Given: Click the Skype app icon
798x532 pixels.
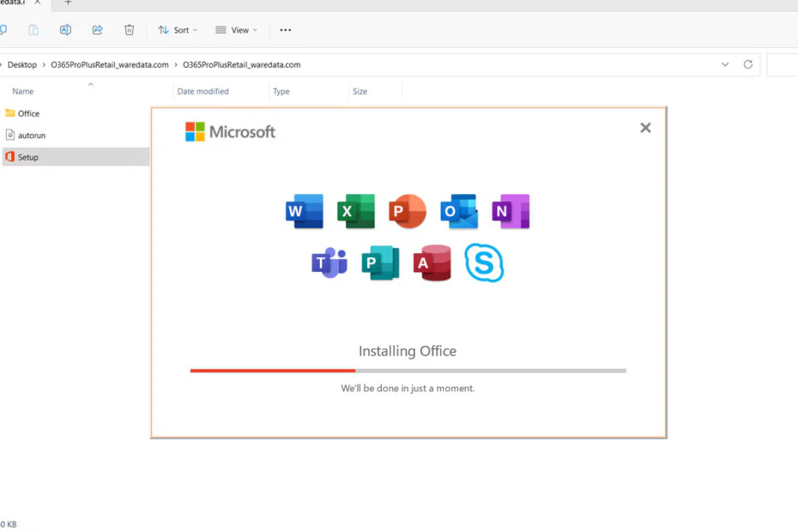Looking at the screenshot, I should click(484, 263).
